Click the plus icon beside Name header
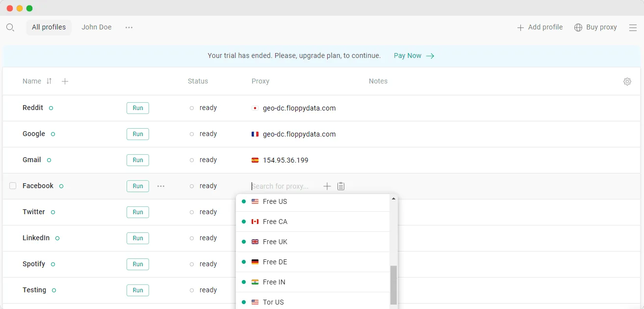Viewport: 644px width, 309px height. point(65,81)
